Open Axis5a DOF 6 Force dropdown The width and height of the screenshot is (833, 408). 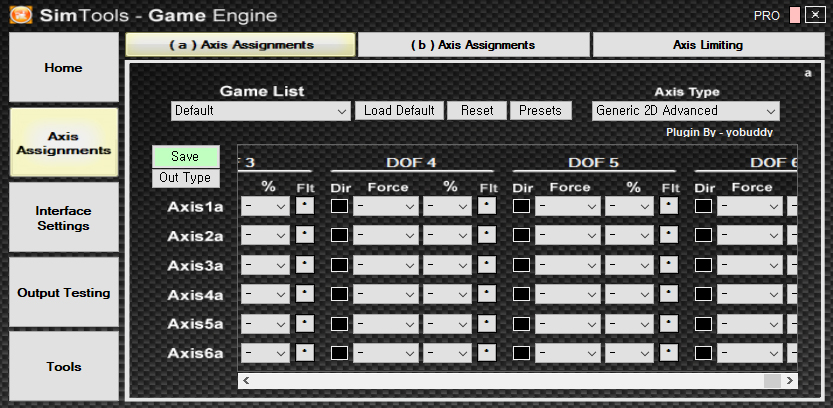coord(750,323)
